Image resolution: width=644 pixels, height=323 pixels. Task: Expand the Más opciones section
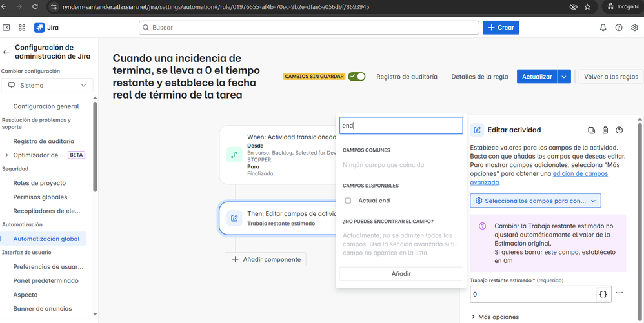495,317
